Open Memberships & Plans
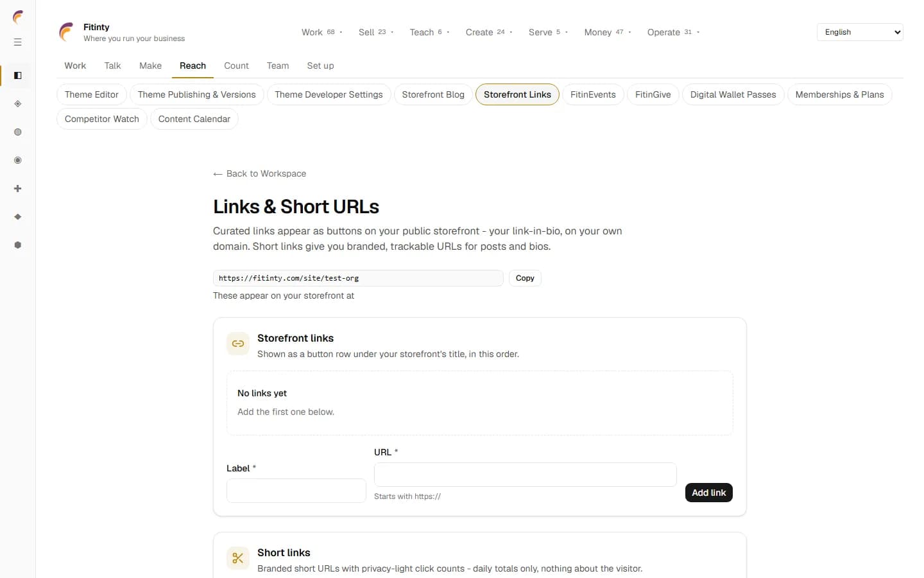 [839, 94]
